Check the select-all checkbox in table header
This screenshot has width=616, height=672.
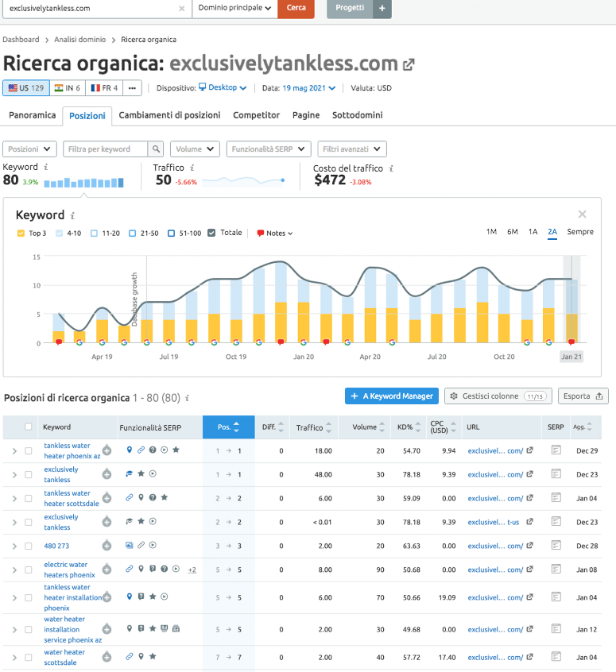29,427
